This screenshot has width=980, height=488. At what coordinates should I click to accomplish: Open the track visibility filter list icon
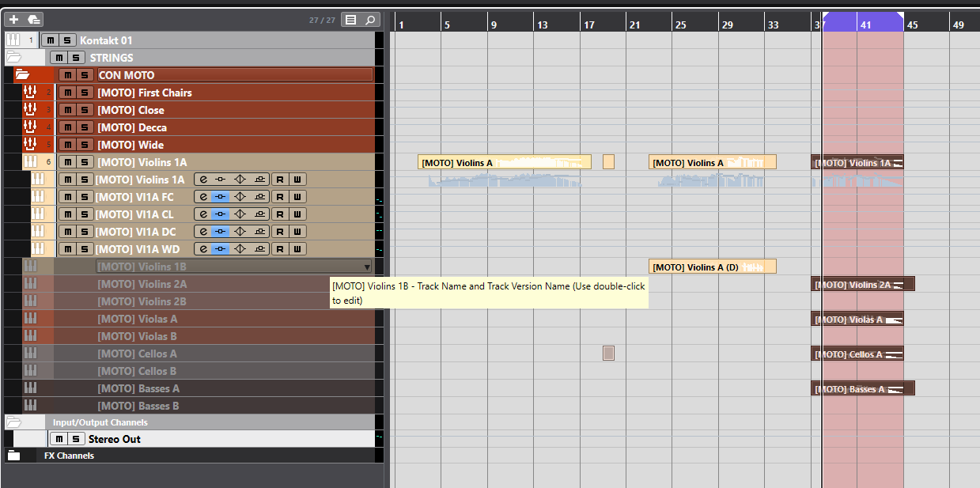[x=351, y=20]
